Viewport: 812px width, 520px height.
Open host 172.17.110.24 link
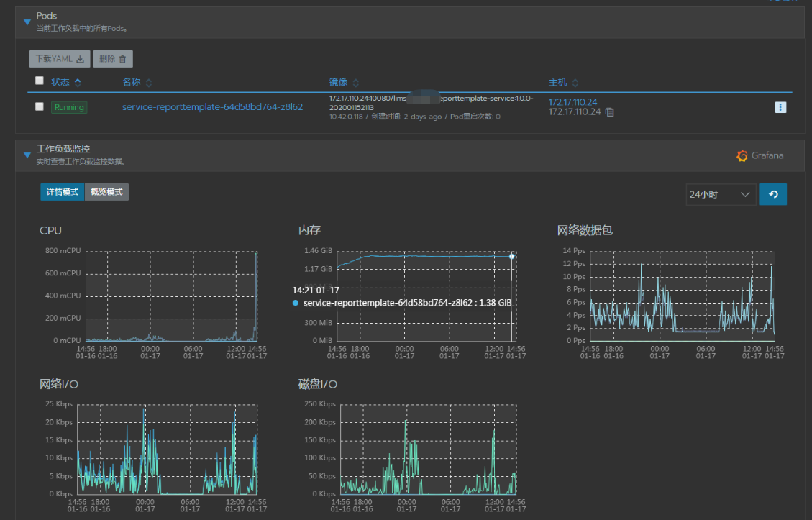(572, 102)
